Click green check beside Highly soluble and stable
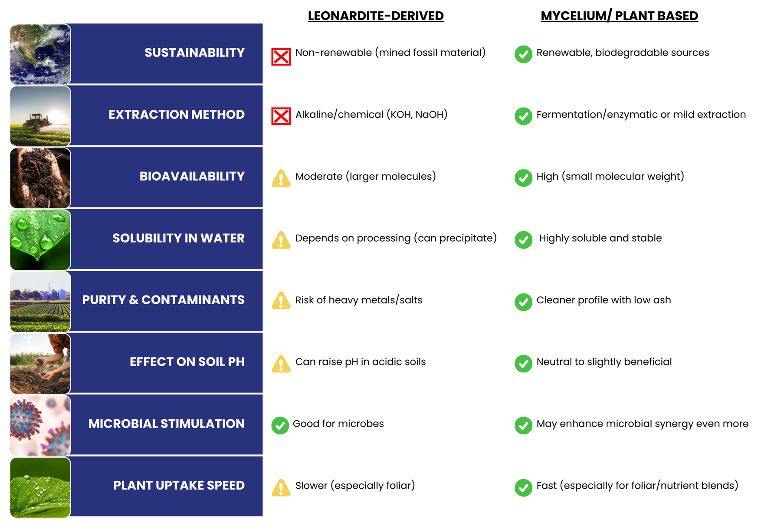761x532 pixels. [523, 240]
